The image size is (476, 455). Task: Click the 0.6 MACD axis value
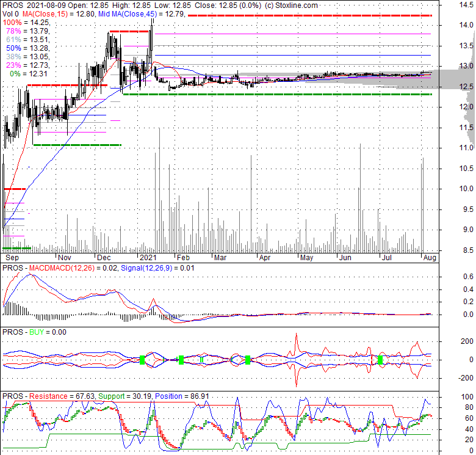click(x=468, y=277)
